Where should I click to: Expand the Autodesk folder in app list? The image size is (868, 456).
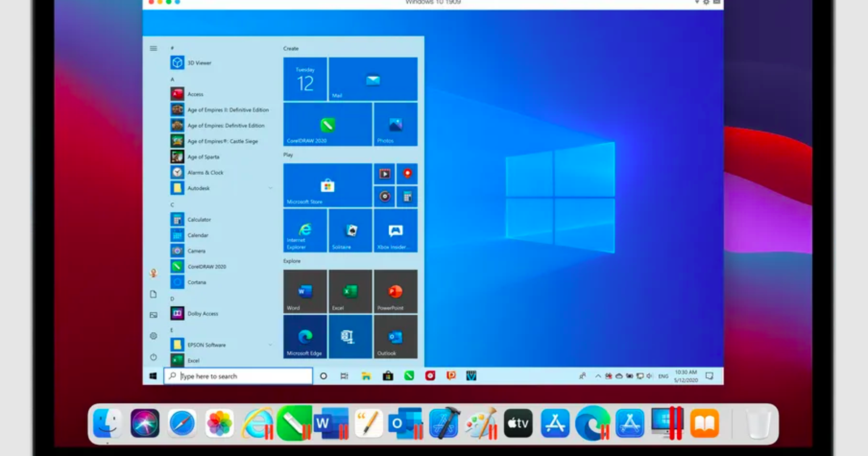[271, 188]
